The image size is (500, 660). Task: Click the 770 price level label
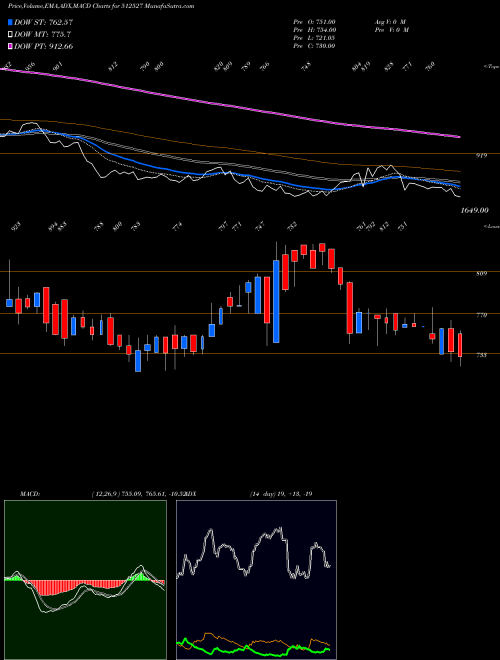[x=481, y=314]
